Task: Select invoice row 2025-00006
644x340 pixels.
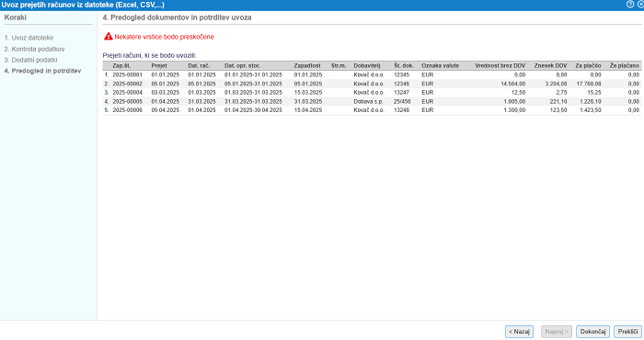Action: [x=372, y=110]
